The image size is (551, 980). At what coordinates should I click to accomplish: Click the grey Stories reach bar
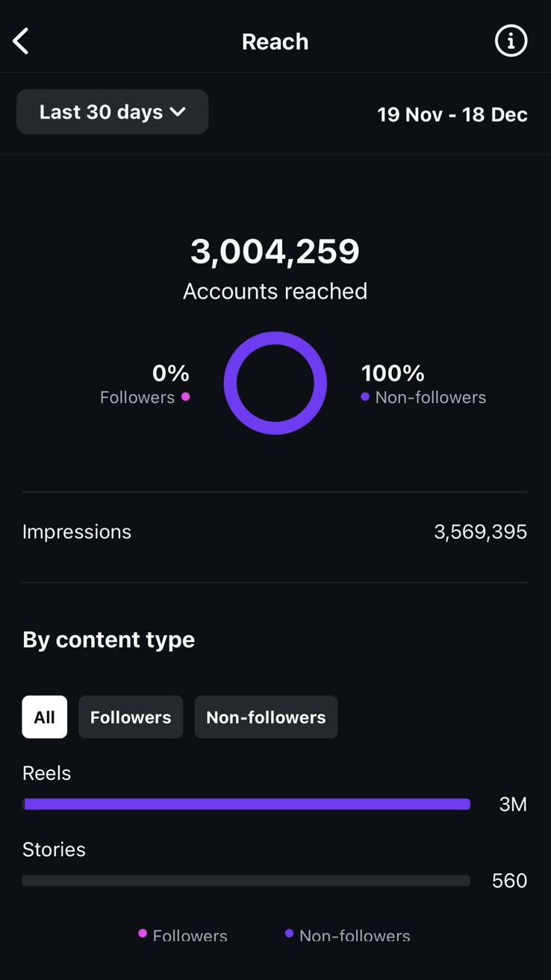coord(246,881)
